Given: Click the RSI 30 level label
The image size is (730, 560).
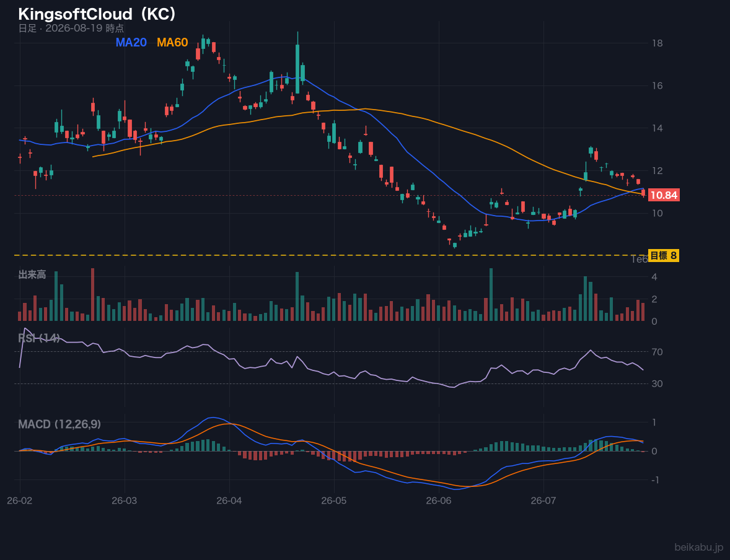Looking at the screenshot, I should (657, 383).
